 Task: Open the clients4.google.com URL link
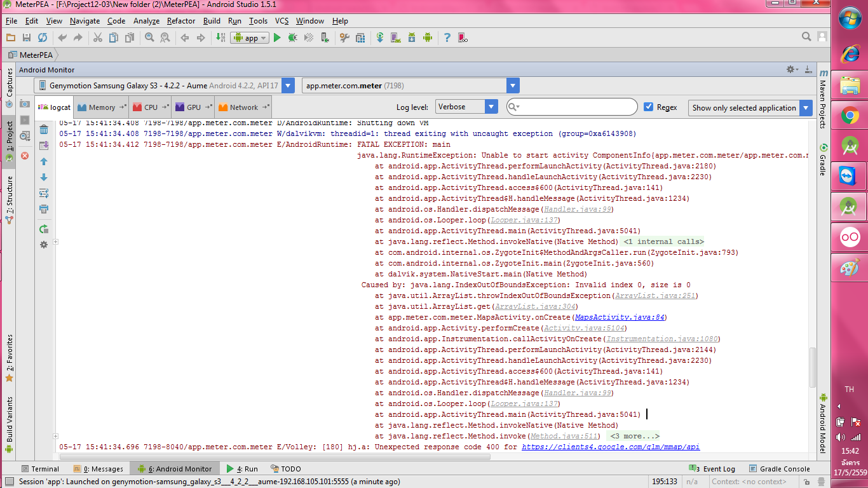point(611,447)
